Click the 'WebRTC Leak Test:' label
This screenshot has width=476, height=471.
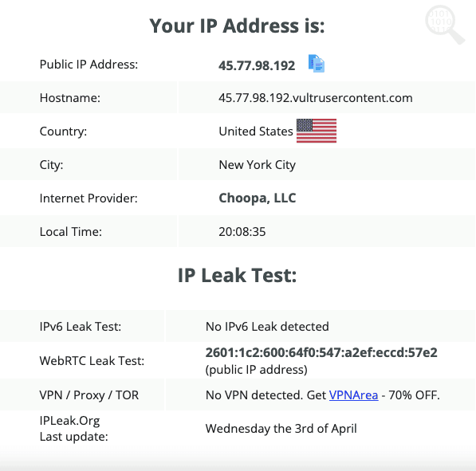point(92,361)
